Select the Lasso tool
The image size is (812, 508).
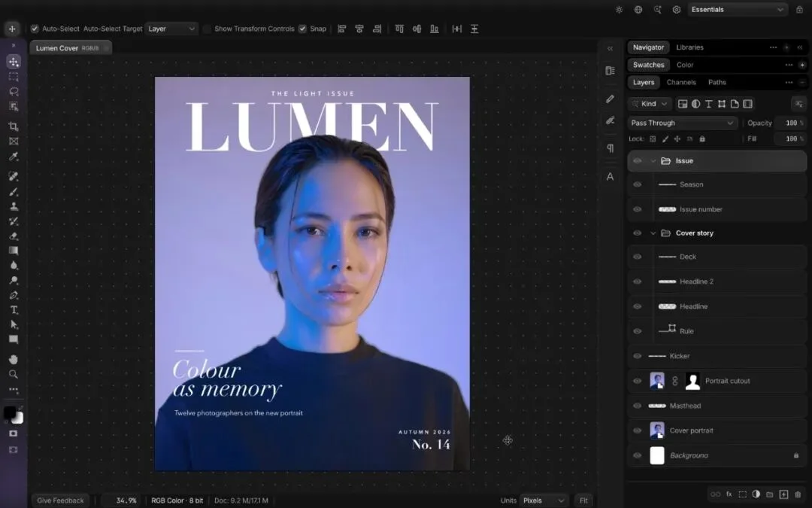14,92
